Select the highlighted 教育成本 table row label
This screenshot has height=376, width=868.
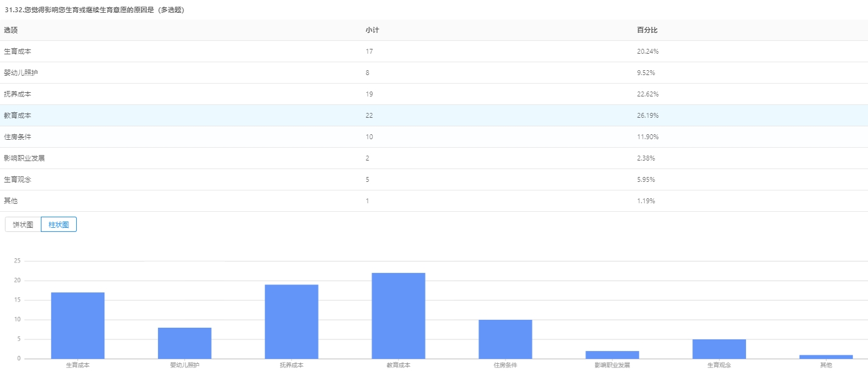18,115
